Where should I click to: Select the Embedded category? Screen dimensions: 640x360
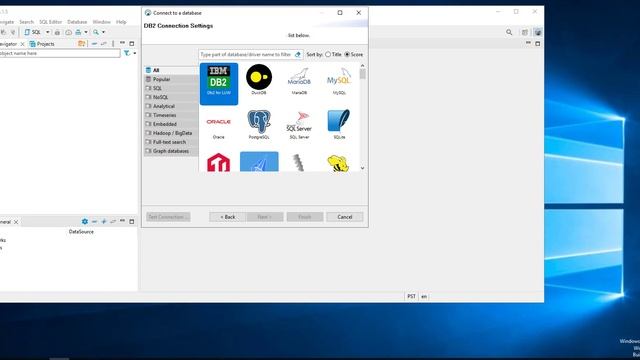coord(171,124)
